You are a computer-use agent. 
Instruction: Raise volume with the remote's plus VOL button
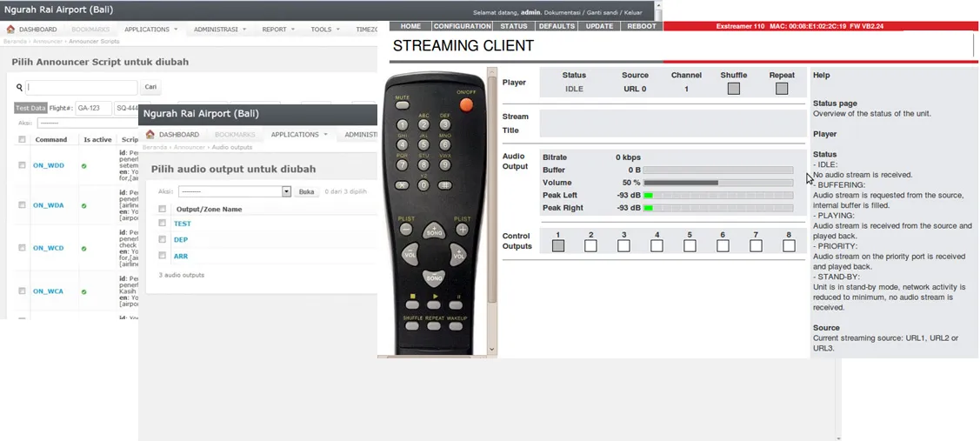coord(458,254)
